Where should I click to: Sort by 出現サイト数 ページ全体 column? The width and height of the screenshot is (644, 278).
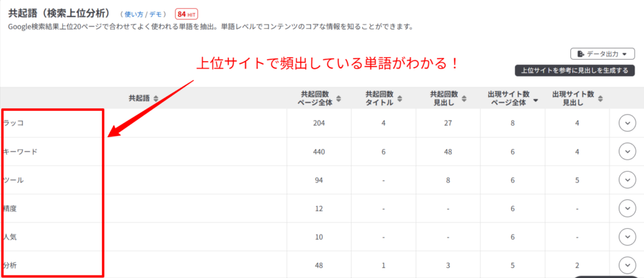click(536, 99)
